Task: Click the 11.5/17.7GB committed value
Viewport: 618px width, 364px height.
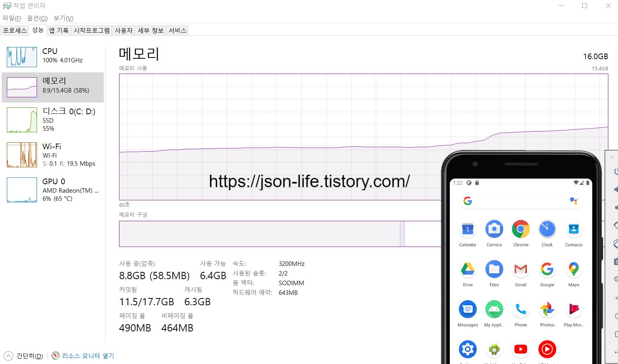Action: pyautogui.click(x=146, y=302)
